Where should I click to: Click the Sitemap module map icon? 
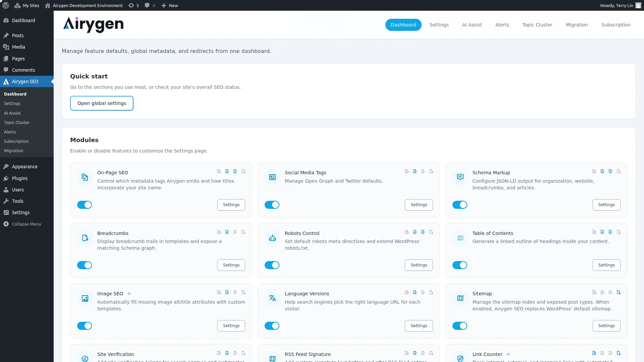coord(460,298)
